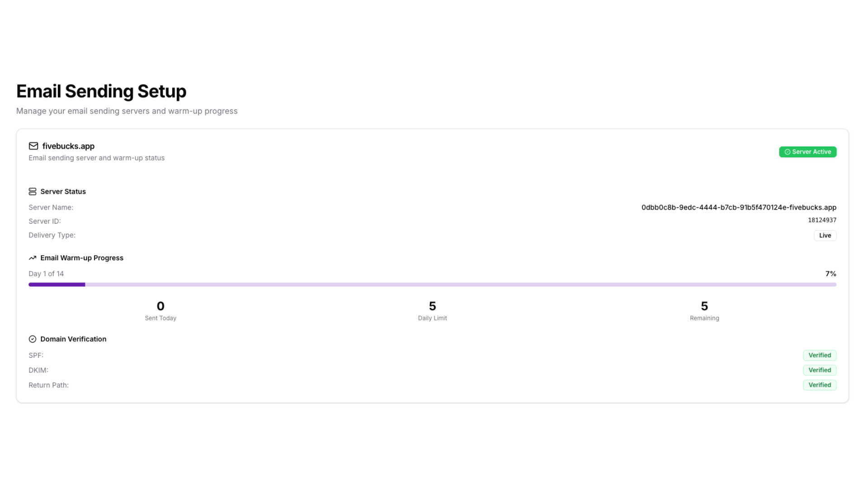The height and width of the screenshot is (488, 868).
Task: Click the Remaining emails value
Action: click(x=704, y=306)
